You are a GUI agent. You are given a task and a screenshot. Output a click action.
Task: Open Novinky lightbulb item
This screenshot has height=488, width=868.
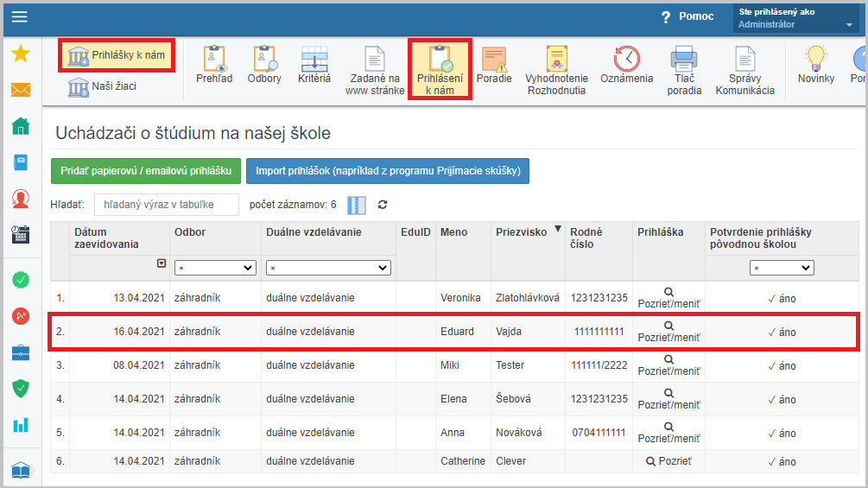click(816, 65)
